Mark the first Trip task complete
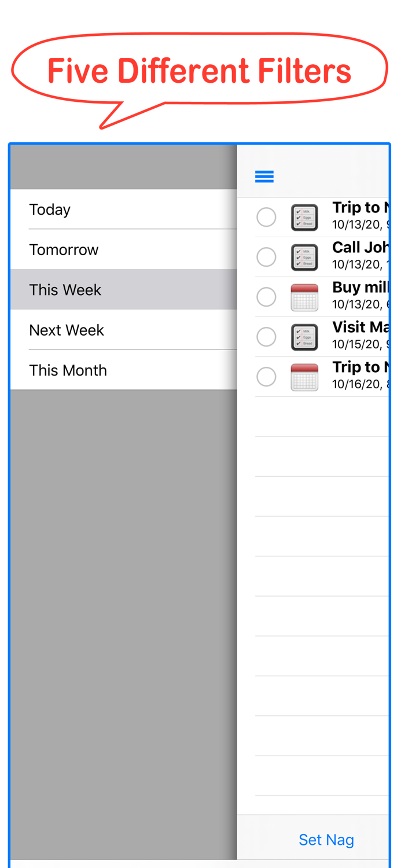 point(266,217)
